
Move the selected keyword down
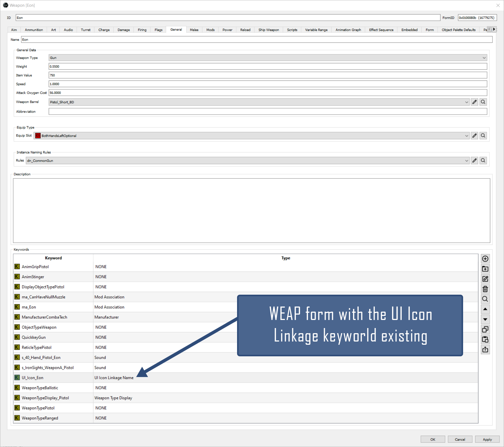coord(485,319)
